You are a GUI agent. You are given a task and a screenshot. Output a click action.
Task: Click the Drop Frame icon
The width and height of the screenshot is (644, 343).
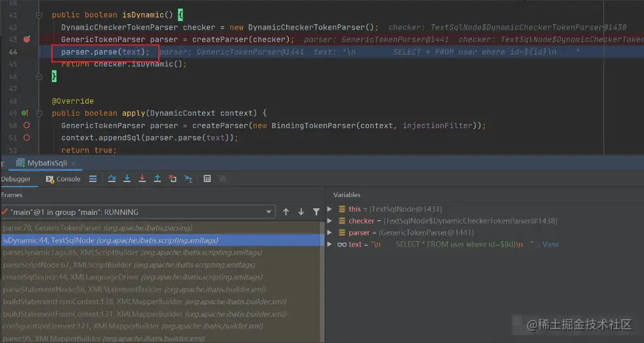point(173,179)
